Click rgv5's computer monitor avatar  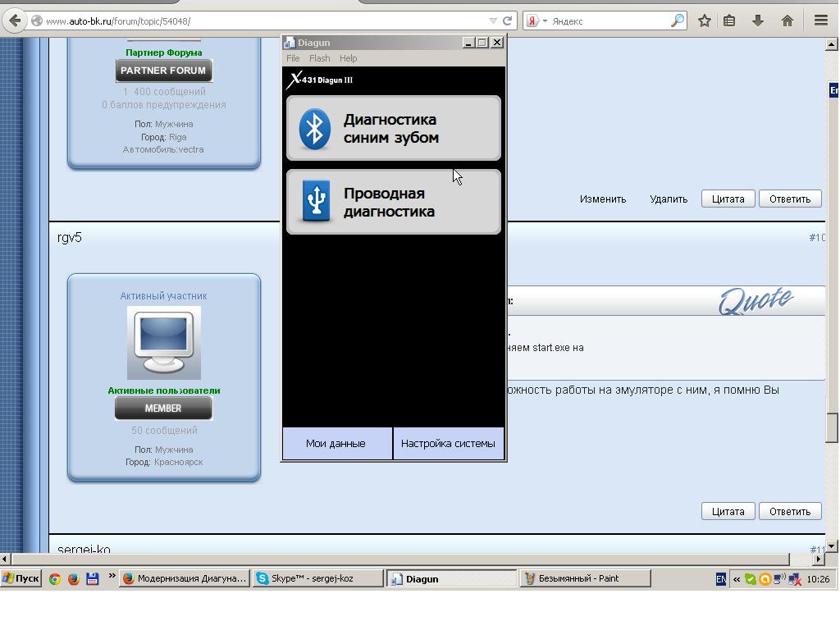coord(164,343)
